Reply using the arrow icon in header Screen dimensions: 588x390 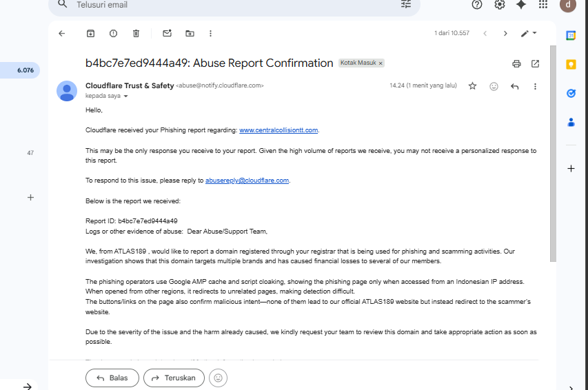(x=514, y=86)
